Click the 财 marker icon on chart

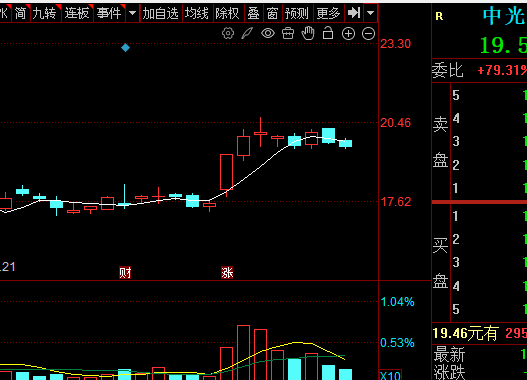click(125, 272)
